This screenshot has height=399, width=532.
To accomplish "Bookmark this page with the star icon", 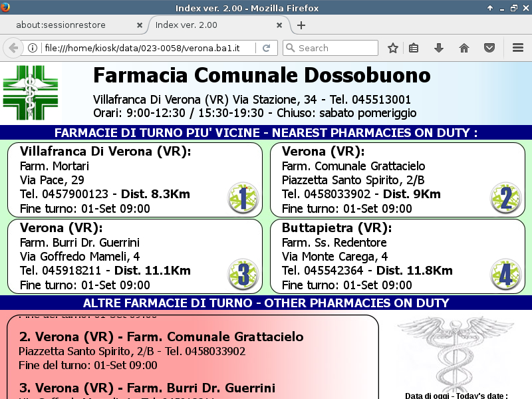I will coord(393,48).
